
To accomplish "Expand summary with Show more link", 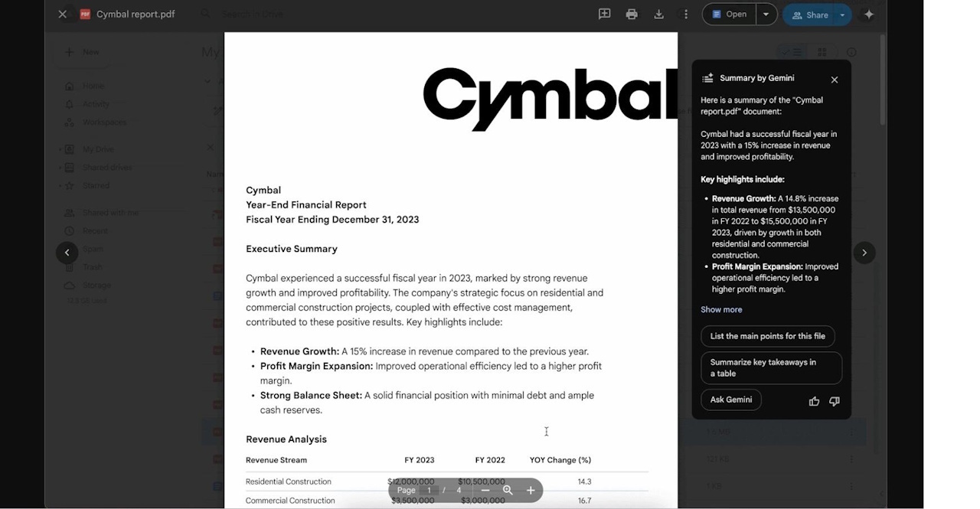I will 721,309.
